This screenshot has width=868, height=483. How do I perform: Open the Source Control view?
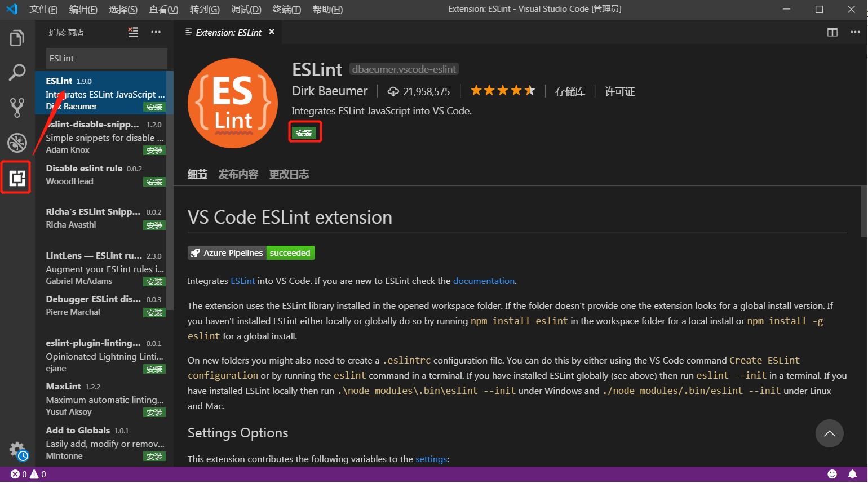(x=17, y=108)
